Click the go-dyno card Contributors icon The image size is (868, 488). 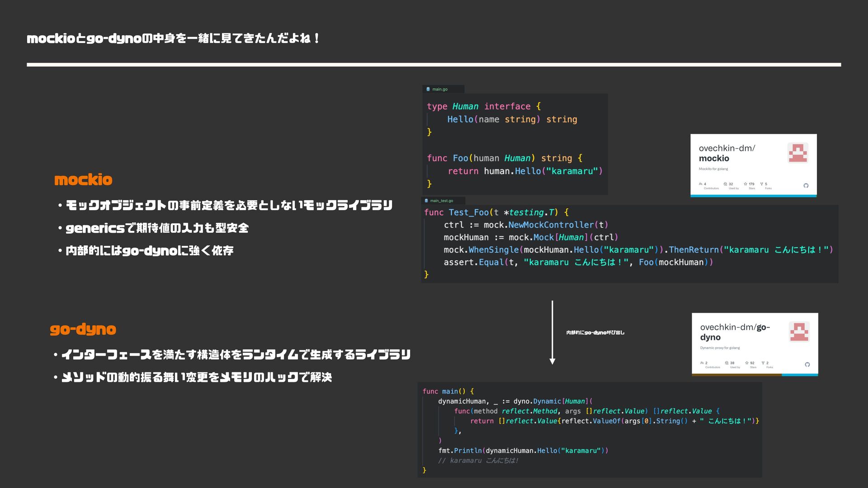pos(702,363)
